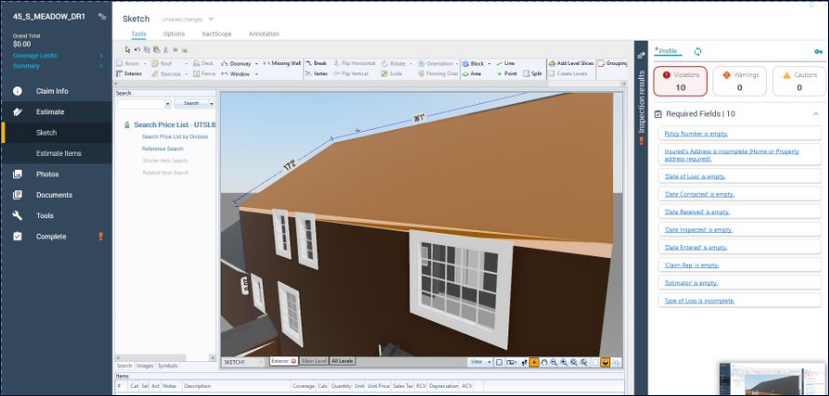Select the Block drawing tool
Viewport: 829px width, 396px height.
(473, 63)
